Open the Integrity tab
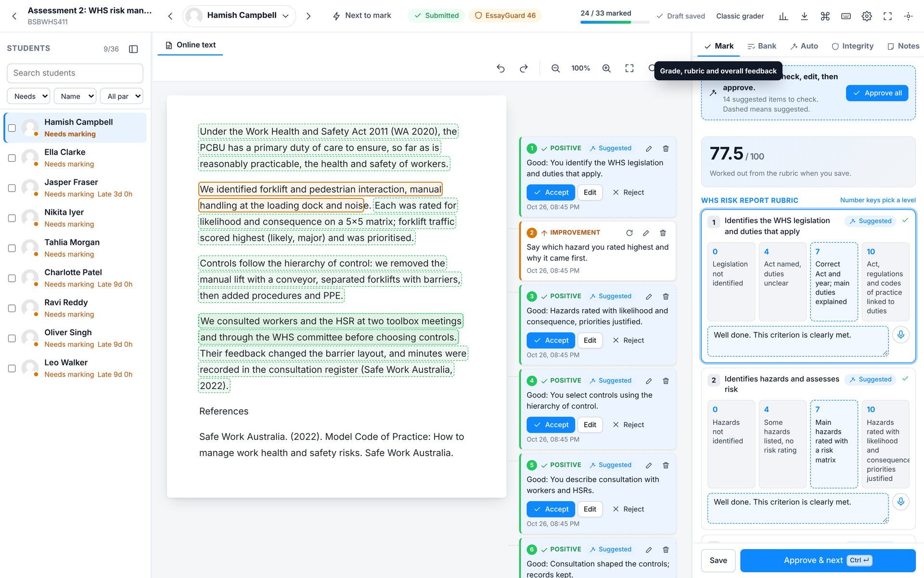 point(853,46)
